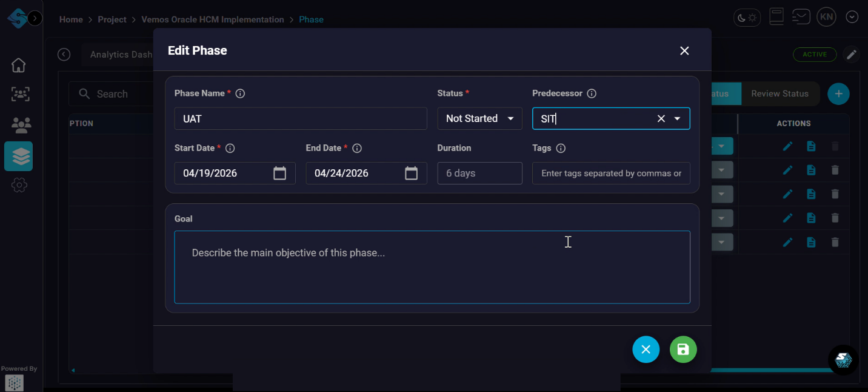Open the Status dropdown showing Not Started
Image resolution: width=868 pixels, height=392 pixels.
pyautogui.click(x=479, y=118)
